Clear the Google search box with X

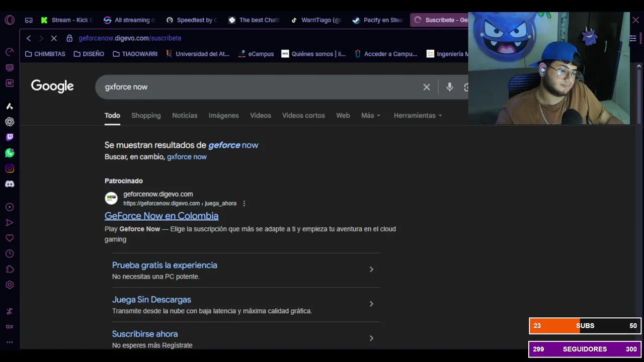(427, 87)
